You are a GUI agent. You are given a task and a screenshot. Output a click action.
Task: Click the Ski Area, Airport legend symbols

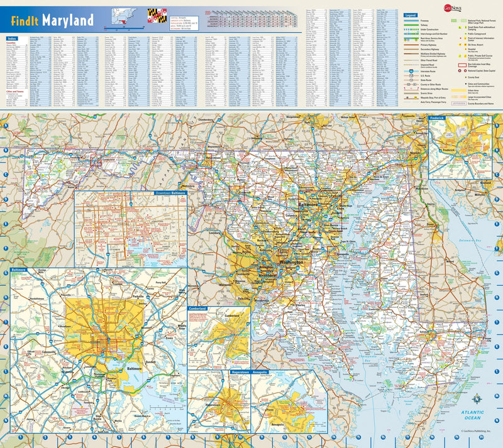[463, 45]
